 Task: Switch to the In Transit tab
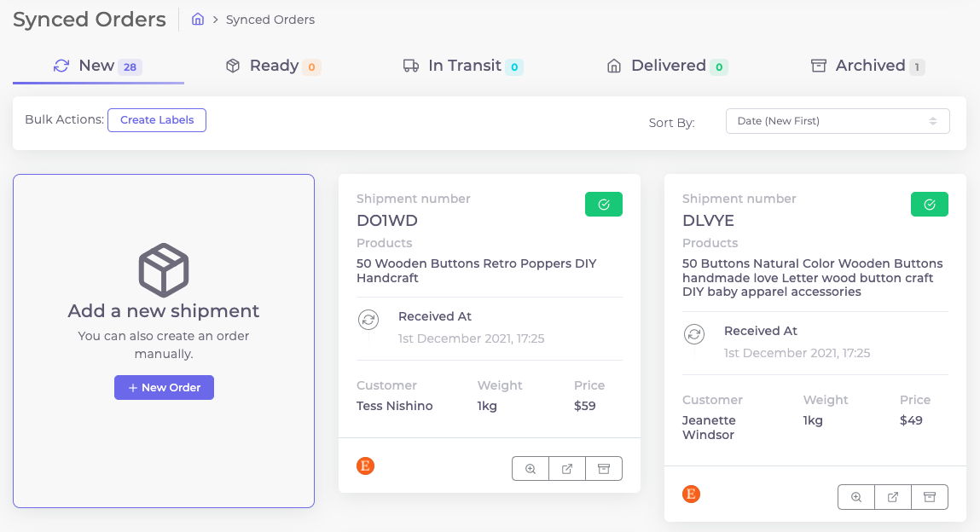463,66
